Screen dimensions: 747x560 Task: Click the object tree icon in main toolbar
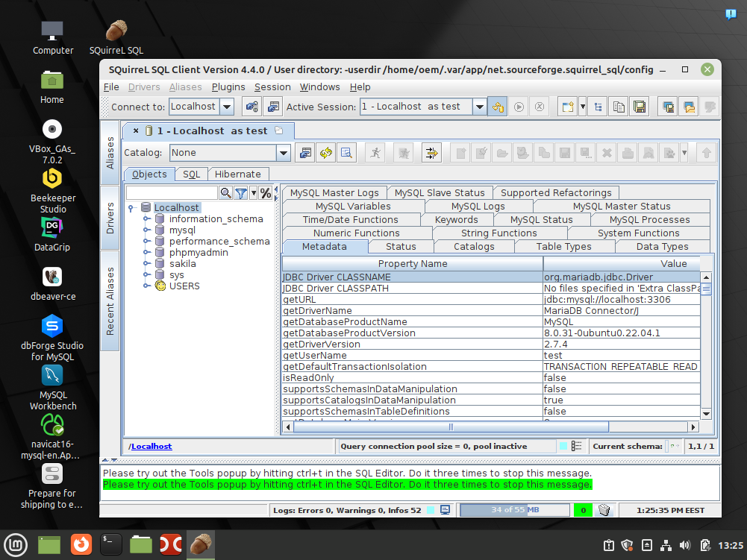pos(598,107)
